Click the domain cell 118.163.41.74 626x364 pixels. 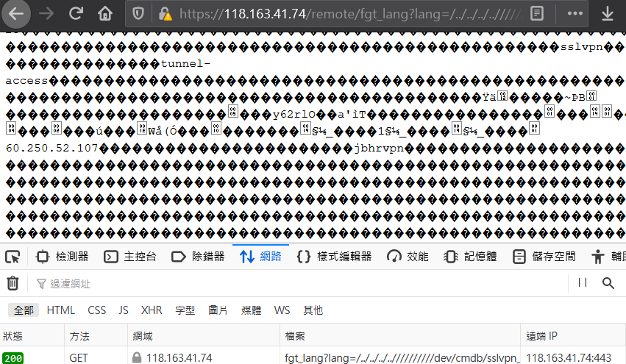point(179,358)
